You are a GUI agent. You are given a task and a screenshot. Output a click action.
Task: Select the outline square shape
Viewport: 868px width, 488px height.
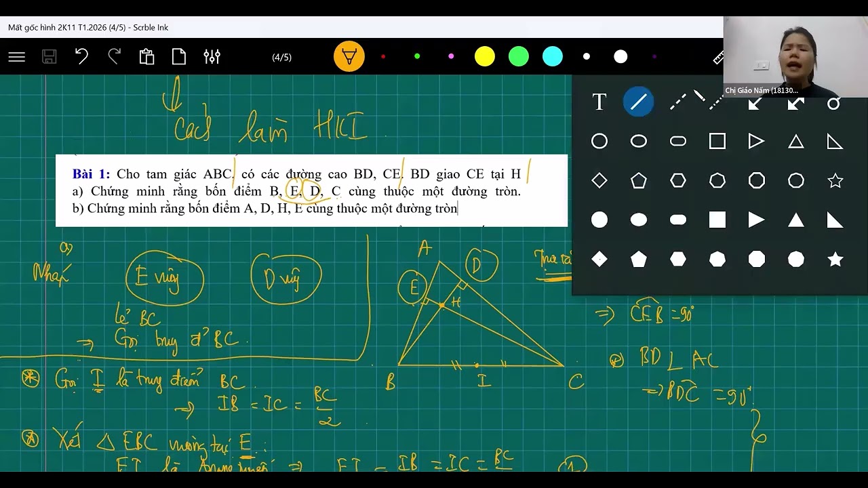pos(717,141)
